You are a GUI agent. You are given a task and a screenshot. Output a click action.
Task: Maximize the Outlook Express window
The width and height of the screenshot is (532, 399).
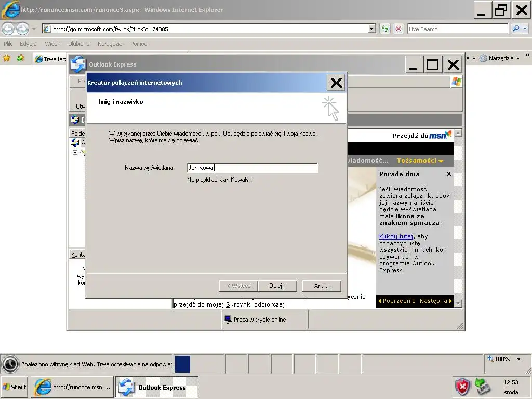(432, 64)
